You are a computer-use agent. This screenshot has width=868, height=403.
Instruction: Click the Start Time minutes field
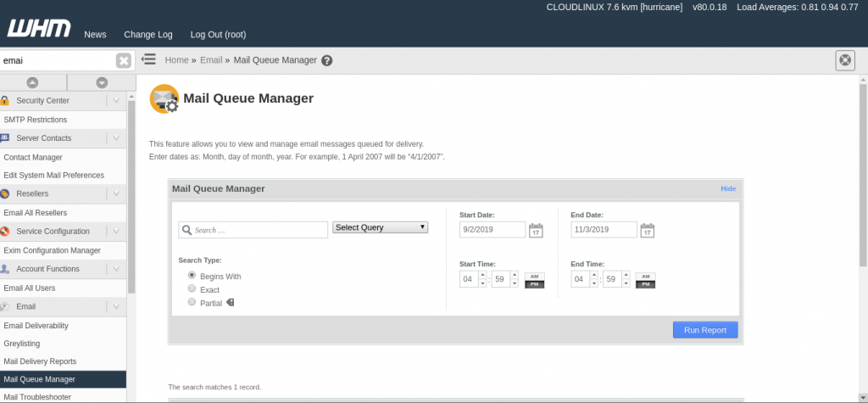pos(500,279)
